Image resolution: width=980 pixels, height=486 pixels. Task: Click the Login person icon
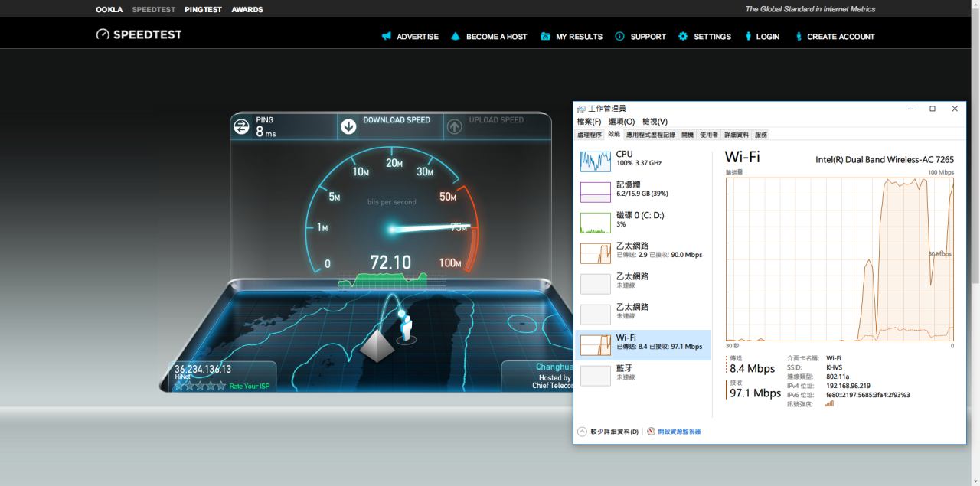click(748, 36)
